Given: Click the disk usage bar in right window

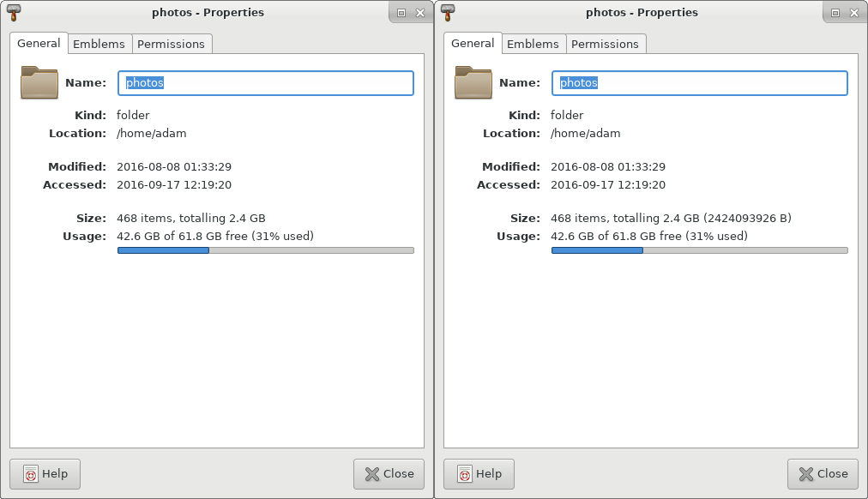Looking at the screenshot, I should click(x=699, y=250).
